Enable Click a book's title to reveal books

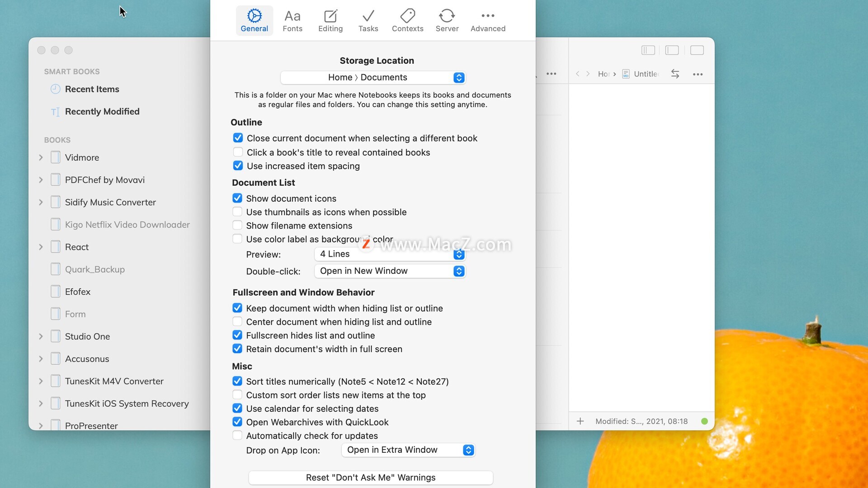(238, 152)
